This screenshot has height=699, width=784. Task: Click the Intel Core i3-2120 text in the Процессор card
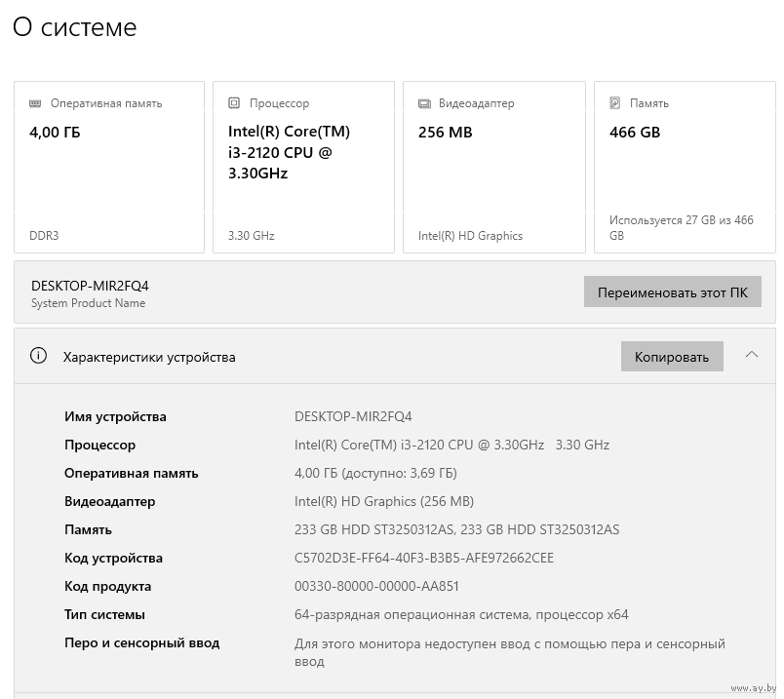pos(289,152)
